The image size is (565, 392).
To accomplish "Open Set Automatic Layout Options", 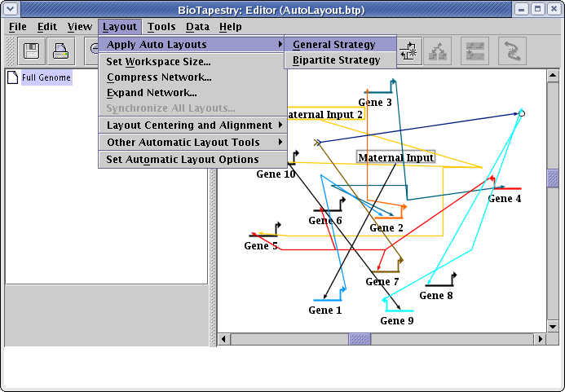I will tap(183, 160).
